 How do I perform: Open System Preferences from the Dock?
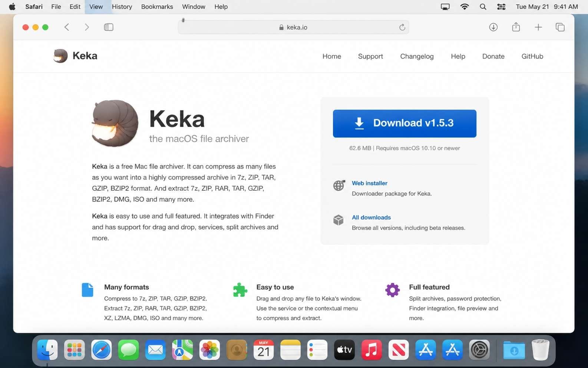click(479, 349)
